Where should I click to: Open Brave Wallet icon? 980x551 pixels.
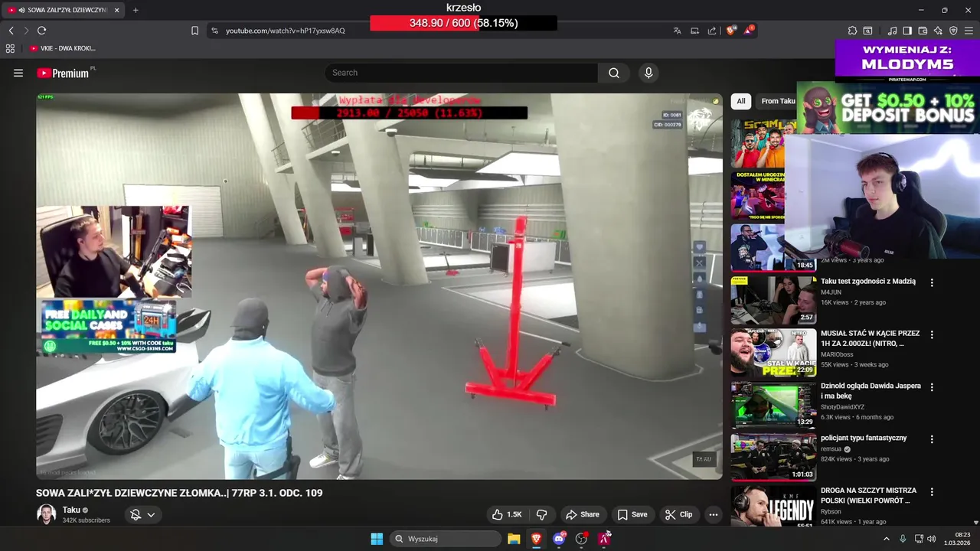pyautogui.click(x=923, y=31)
